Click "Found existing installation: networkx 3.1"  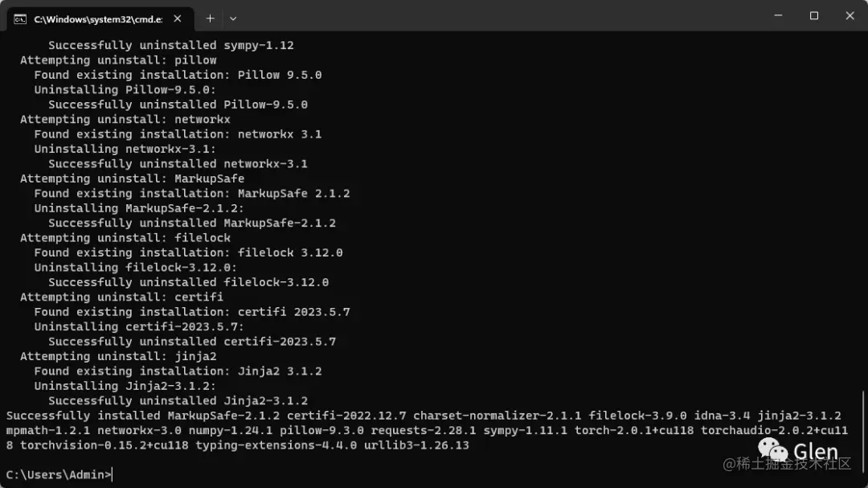178,134
